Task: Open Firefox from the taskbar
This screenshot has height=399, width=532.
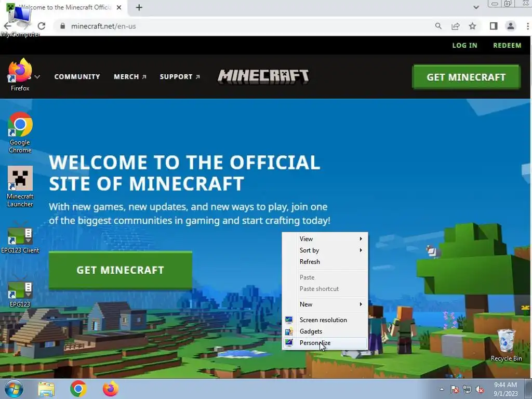Action: coord(111,389)
